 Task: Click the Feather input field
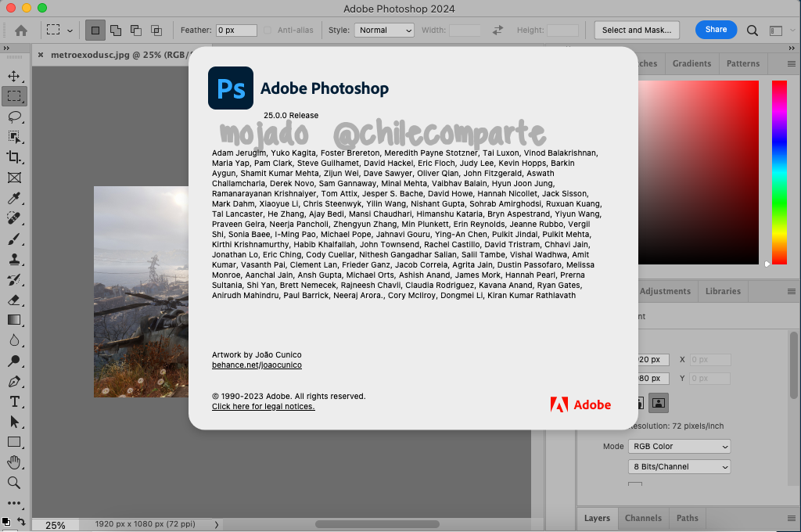click(x=236, y=31)
